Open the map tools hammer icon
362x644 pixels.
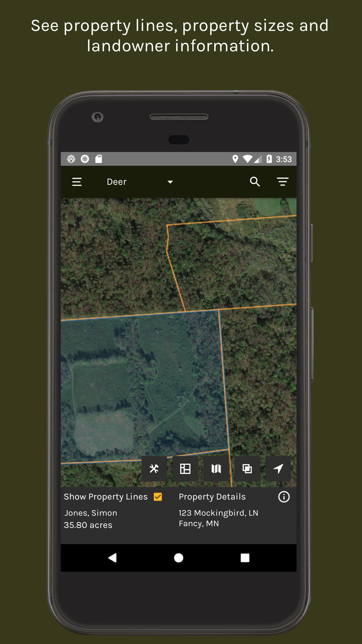point(154,469)
